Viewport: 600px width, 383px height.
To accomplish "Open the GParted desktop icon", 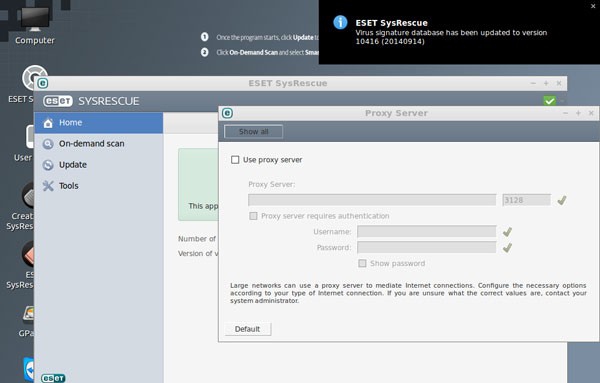I will [x=26, y=321].
